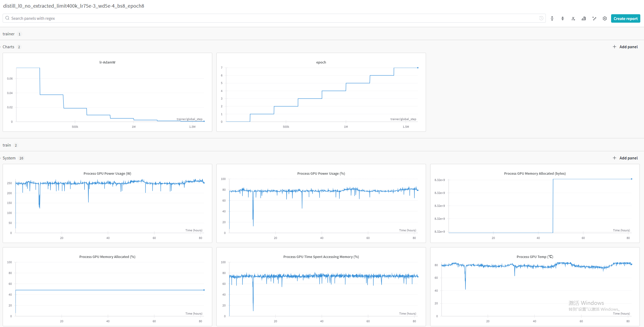Click Process GPU Memory Allocated (%) title
Image resolution: width=644 pixels, height=327 pixels.
point(107,257)
